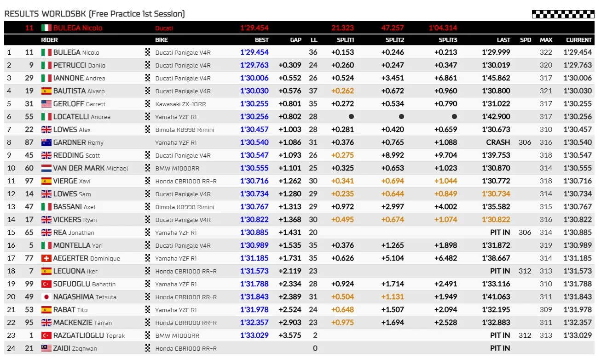This screenshot has width=601, height=364.
Task: Select rider name IANNONE Andrea
Action: click(79, 78)
